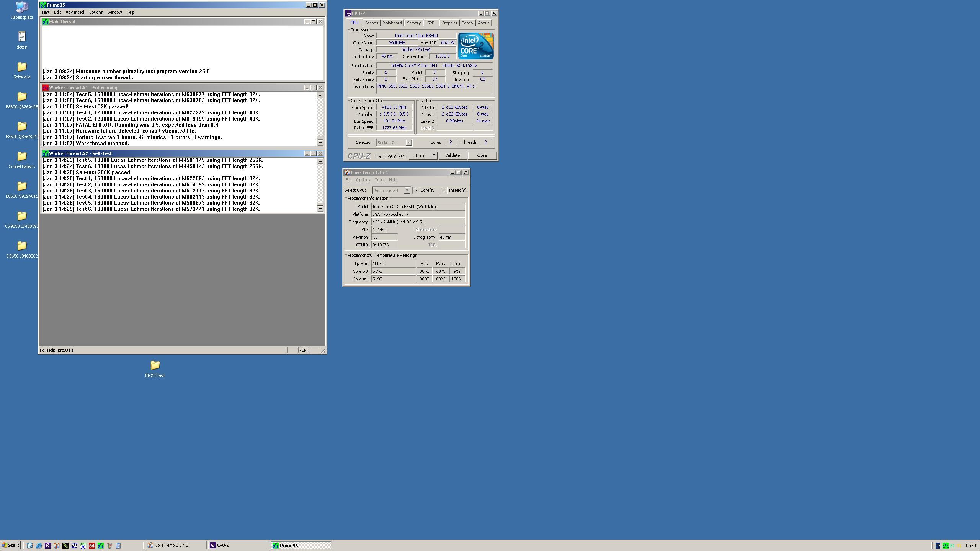Switch to the CPU-Z taskbar button
The width and height of the screenshot is (980, 551).
(238, 545)
